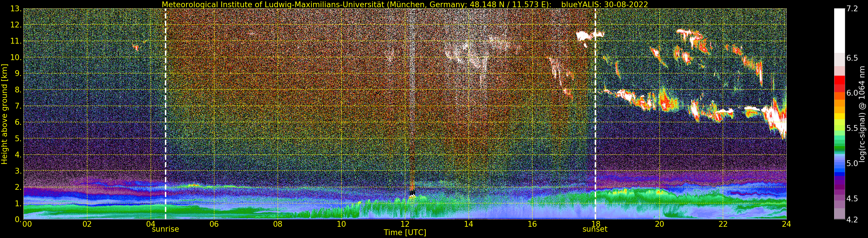Click the '5.5' value on the colorbar
The width and height of the screenshot is (868, 238).
pyautogui.click(x=852, y=128)
